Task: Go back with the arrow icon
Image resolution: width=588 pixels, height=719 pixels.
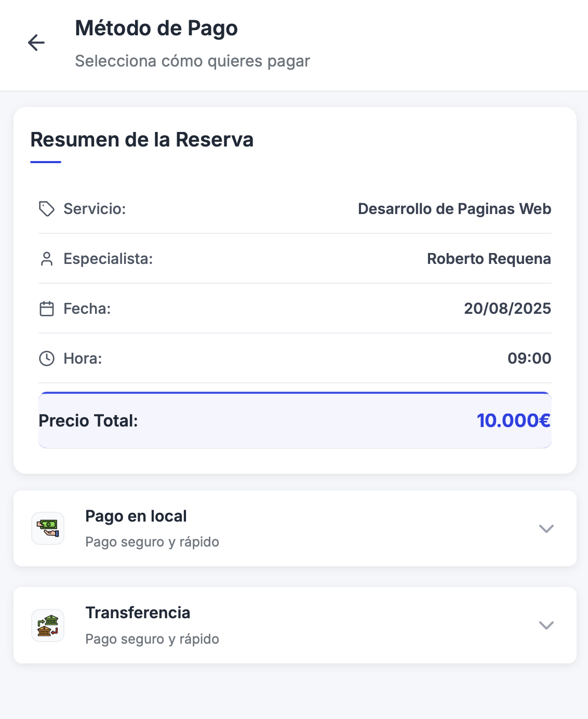Action: click(x=36, y=43)
